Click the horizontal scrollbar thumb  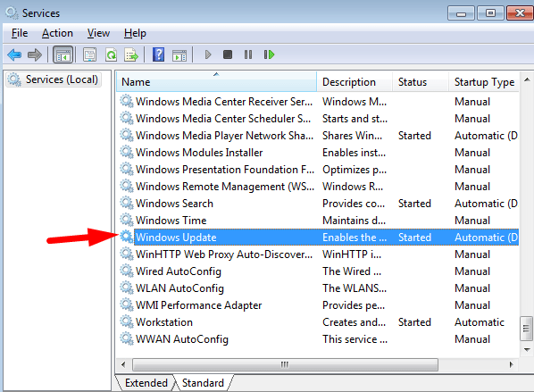click(285, 364)
